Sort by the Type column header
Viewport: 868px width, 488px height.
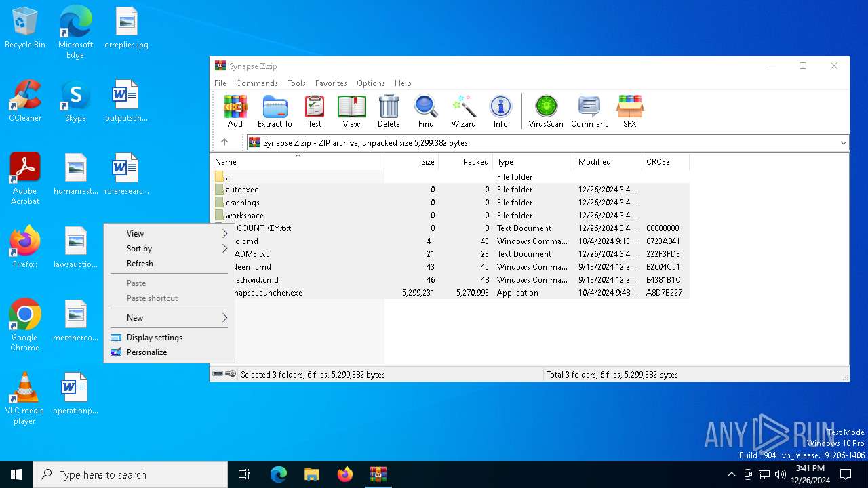(x=533, y=162)
